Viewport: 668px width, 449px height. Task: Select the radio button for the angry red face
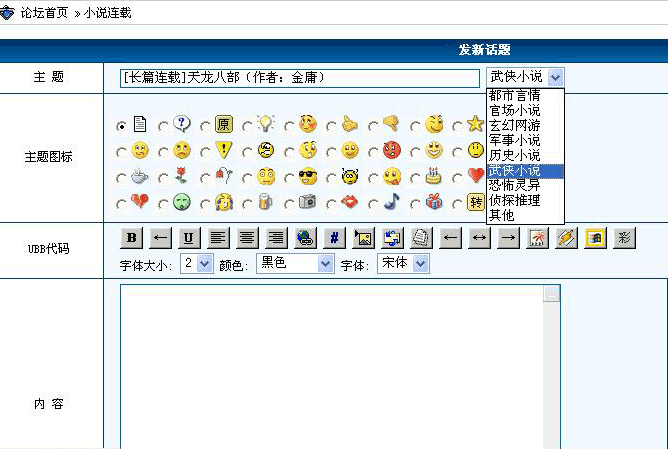(x=373, y=152)
